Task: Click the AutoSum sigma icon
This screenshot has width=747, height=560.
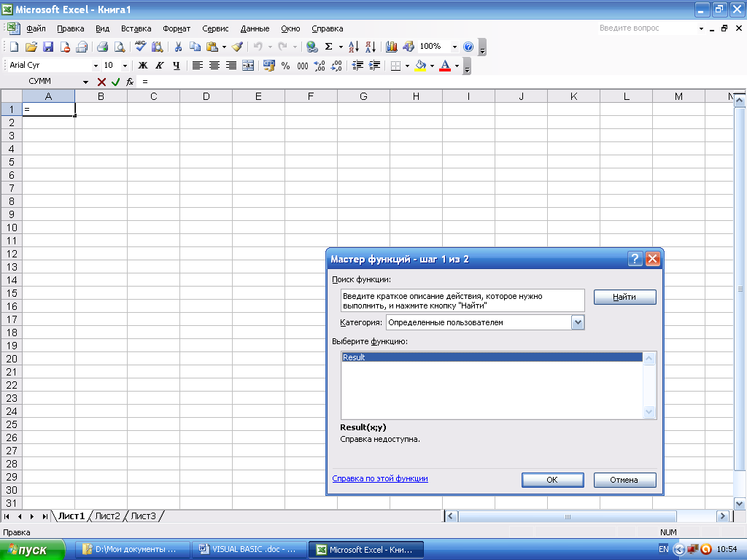Action: 328,47
